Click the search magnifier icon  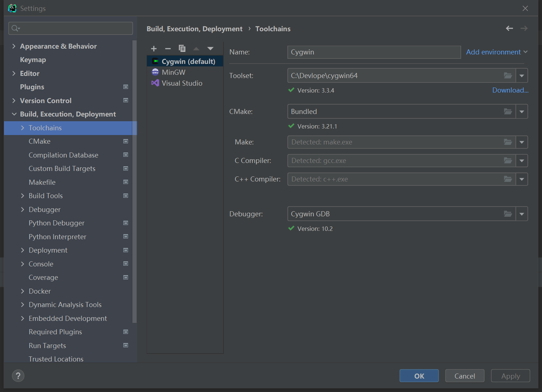point(16,28)
